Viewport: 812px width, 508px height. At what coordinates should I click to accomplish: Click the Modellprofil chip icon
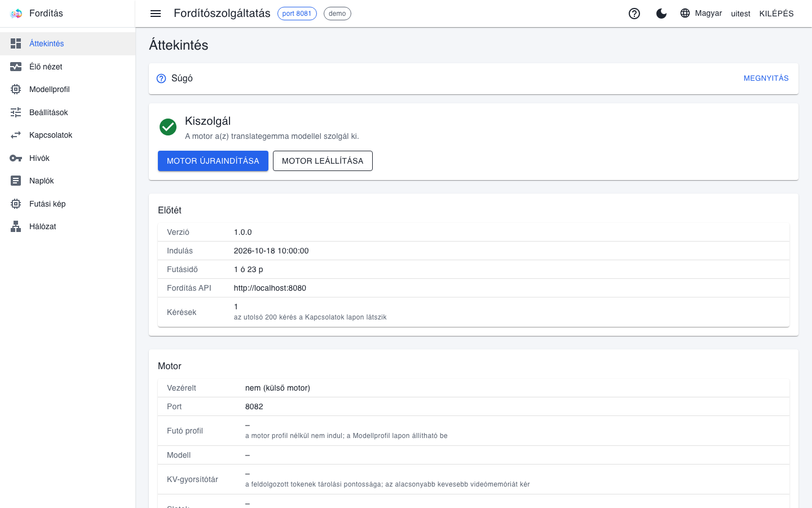click(x=16, y=89)
